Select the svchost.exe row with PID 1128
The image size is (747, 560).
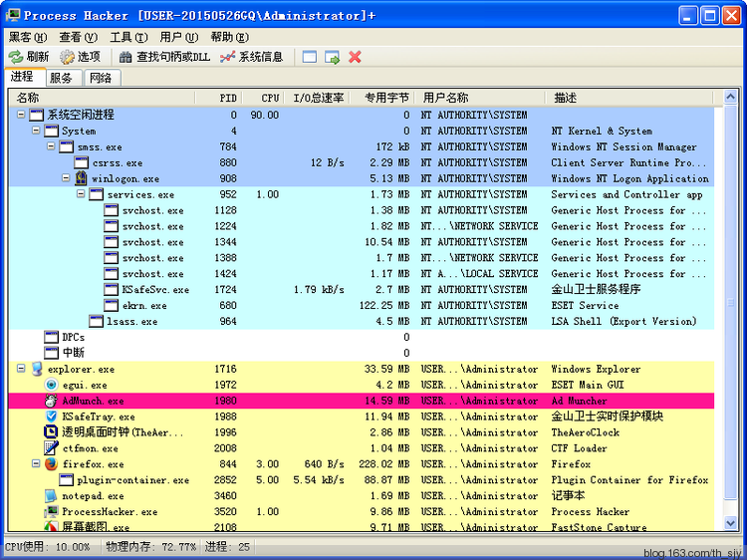coord(362,210)
